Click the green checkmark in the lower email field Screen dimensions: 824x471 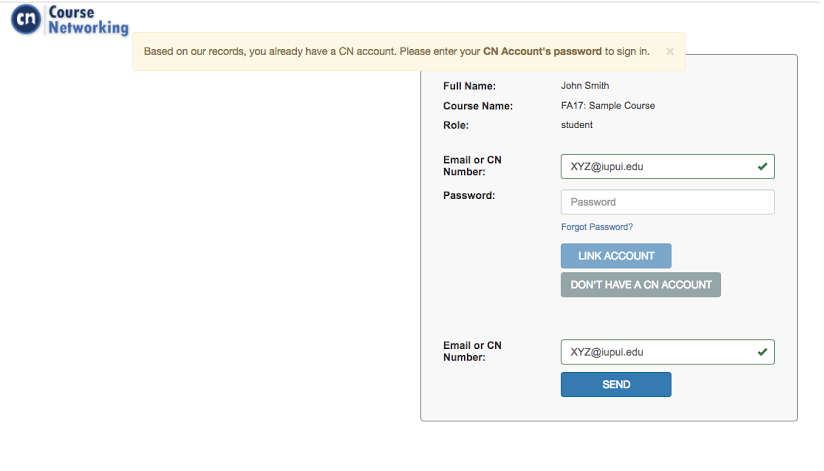click(x=763, y=352)
